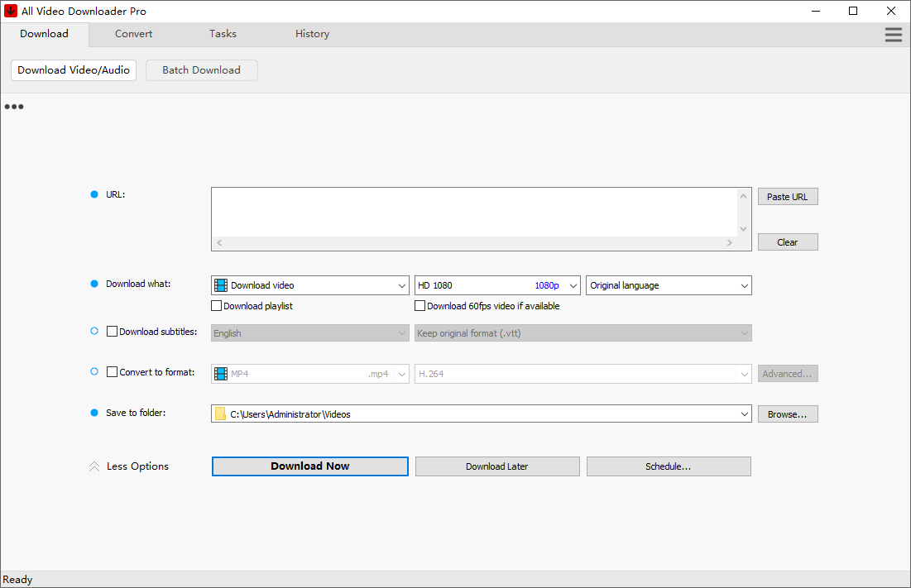Image resolution: width=911 pixels, height=588 pixels.
Task: Click the three-dots icon below Download Video/Audio
Action: click(14, 107)
